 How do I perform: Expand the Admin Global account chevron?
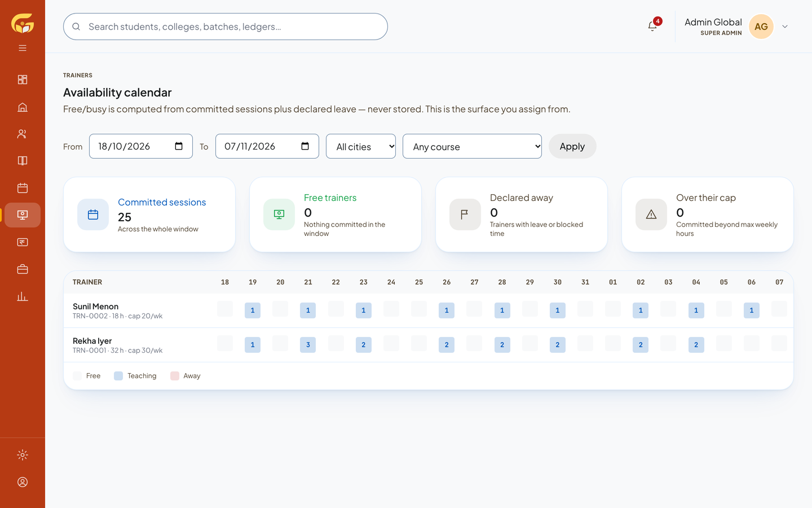[785, 27]
